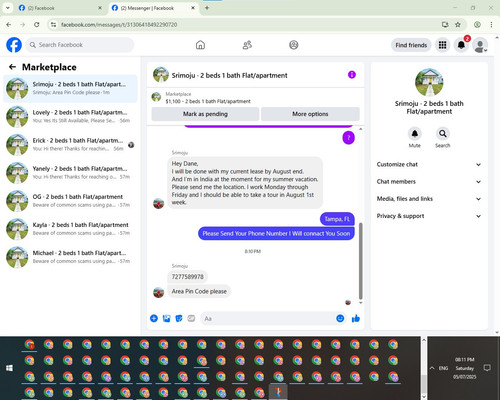Switch to the Facebook tab
The height and width of the screenshot is (400, 500).
pyautogui.click(x=60, y=8)
